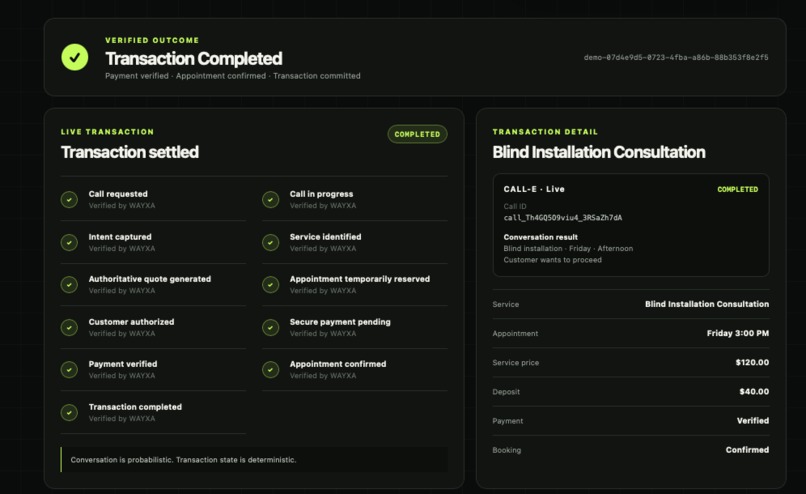Viewport: 806px width, 494px height.
Task: Click the green COMPLETED status in CALL-E card
Action: 738,189
